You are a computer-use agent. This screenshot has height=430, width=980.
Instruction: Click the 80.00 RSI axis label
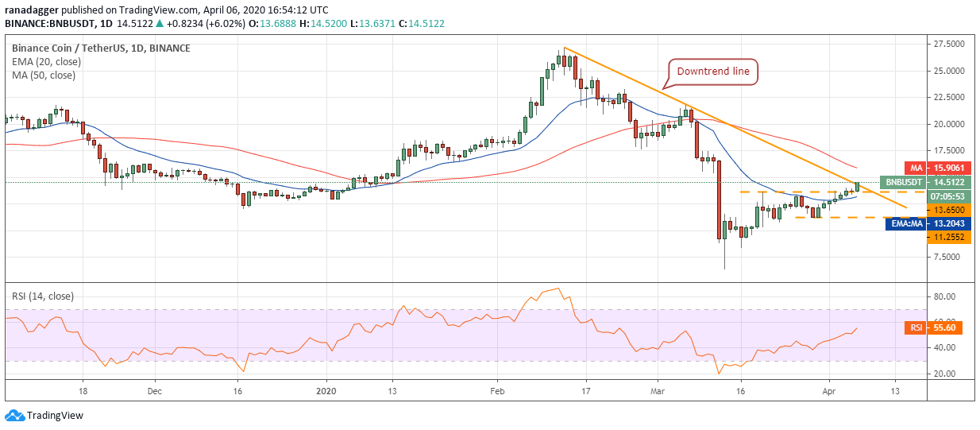pyautogui.click(x=943, y=296)
